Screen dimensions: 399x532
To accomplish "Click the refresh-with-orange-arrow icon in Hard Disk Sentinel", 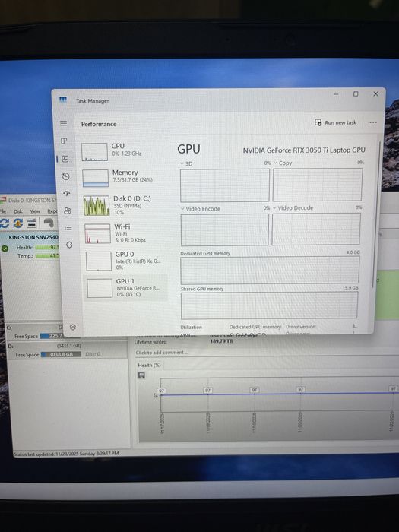I will (x=17, y=223).
